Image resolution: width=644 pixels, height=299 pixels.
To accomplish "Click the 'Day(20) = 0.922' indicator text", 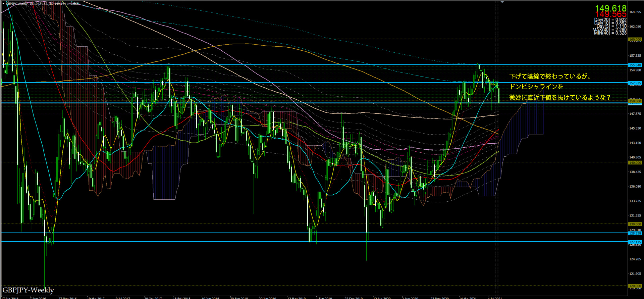I will pyautogui.click(x=610, y=20).
